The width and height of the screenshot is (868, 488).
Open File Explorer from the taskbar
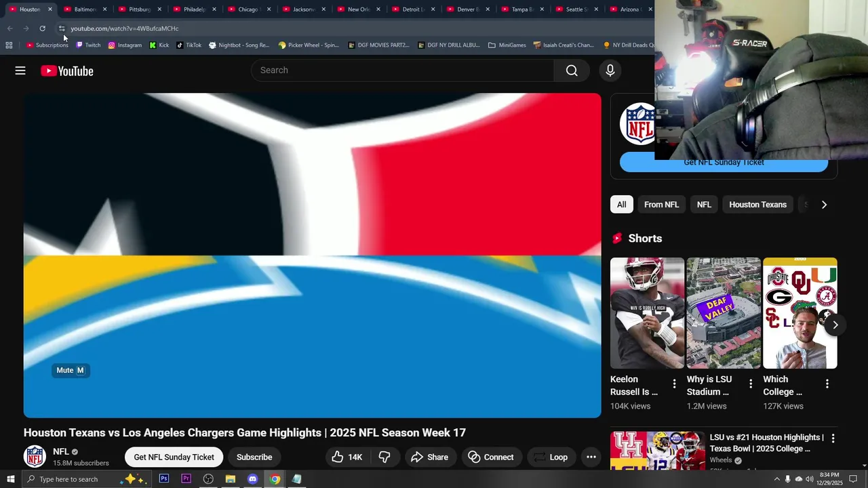coord(231,479)
